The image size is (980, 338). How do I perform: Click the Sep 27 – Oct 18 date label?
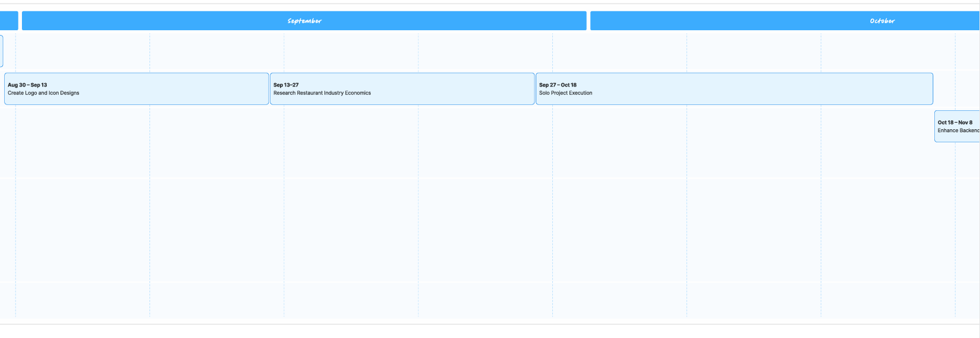click(x=558, y=85)
